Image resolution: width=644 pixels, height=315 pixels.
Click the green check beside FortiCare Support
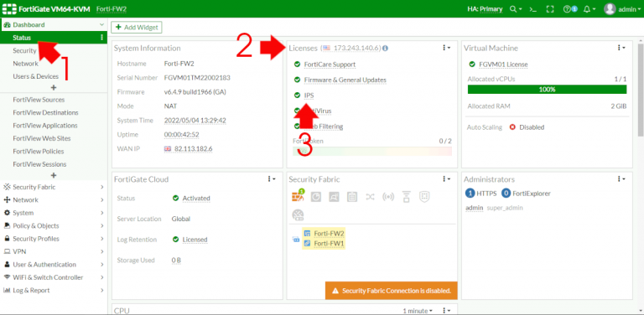click(298, 65)
